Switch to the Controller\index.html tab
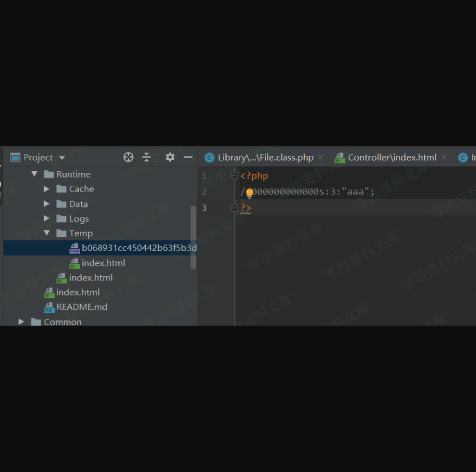This screenshot has width=476, height=472. pos(391,158)
